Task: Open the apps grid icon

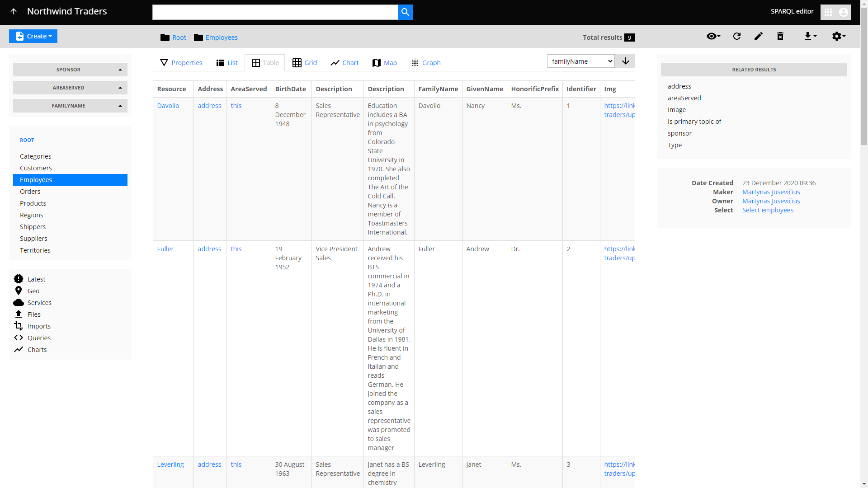Action: pos(828,12)
